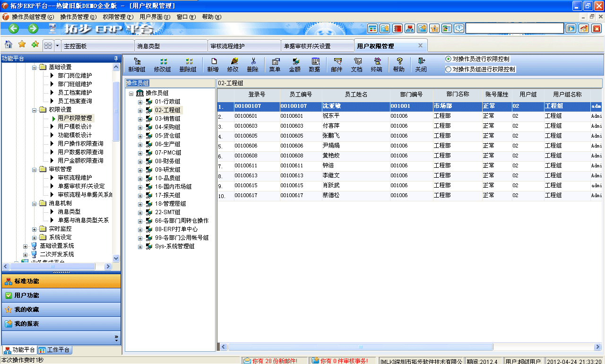Click the 邮件 (mail) toolbar icon
This screenshot has height=364, width=605.
[x=337, y=64]
